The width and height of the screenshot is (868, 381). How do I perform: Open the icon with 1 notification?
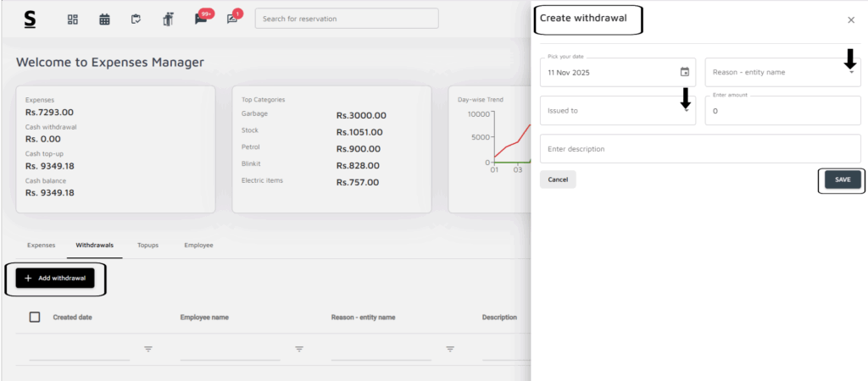pos(231,19)
